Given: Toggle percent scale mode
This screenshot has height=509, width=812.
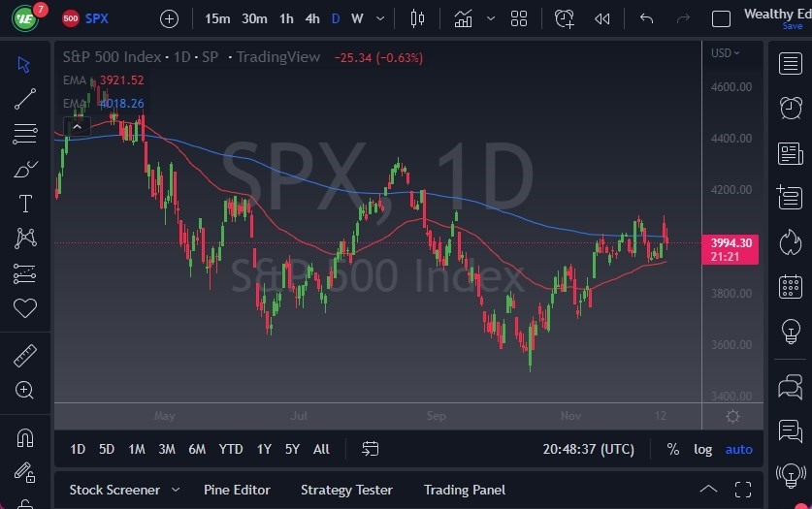Looking at the screenshot, I should pos(672,449).
